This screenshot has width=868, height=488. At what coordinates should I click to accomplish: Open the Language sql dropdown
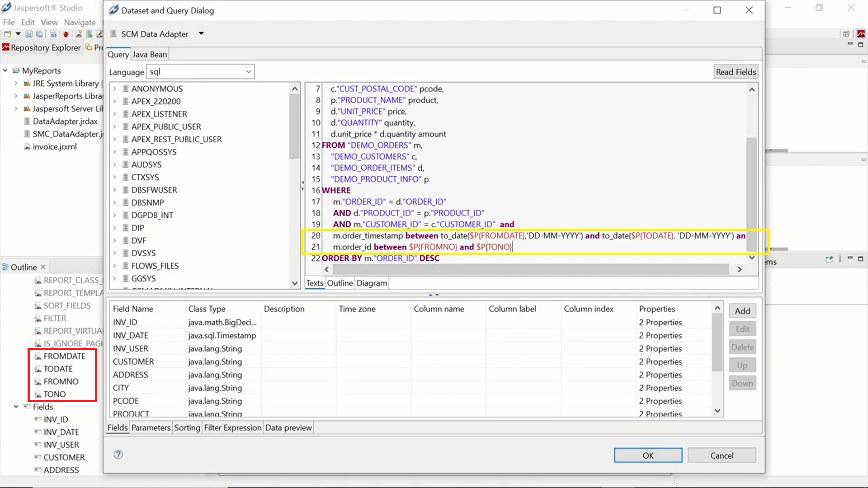(x=248, y=72)
